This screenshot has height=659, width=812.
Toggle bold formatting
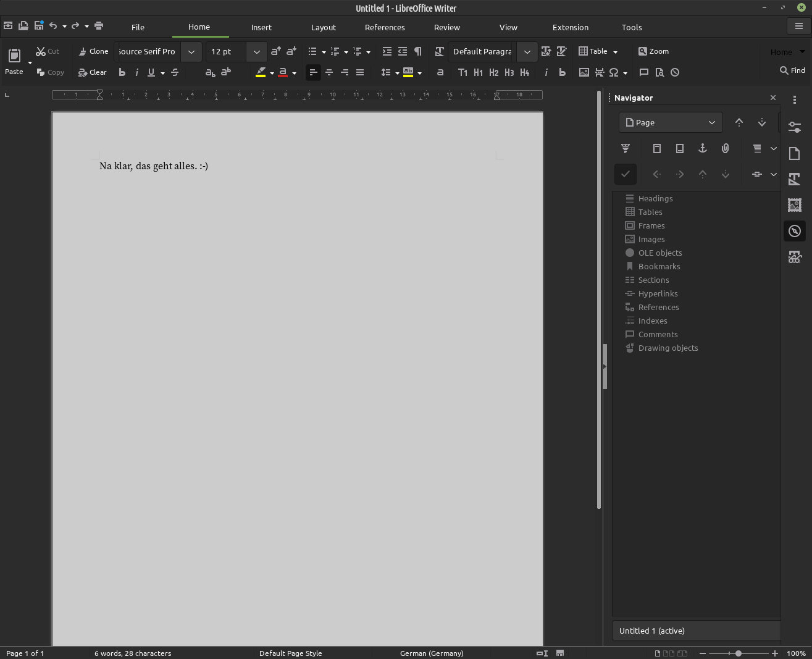[121, 72]
